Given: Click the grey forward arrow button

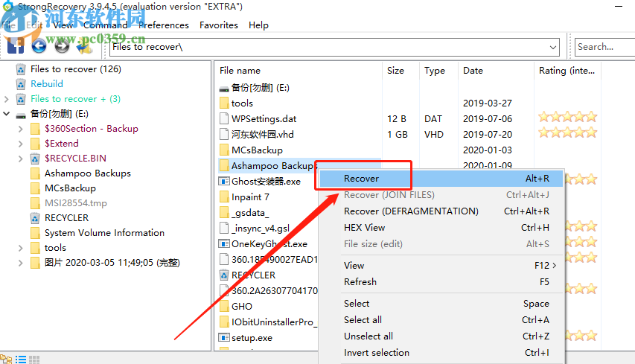Looking at the screenshot, I should tap(62, 46).
